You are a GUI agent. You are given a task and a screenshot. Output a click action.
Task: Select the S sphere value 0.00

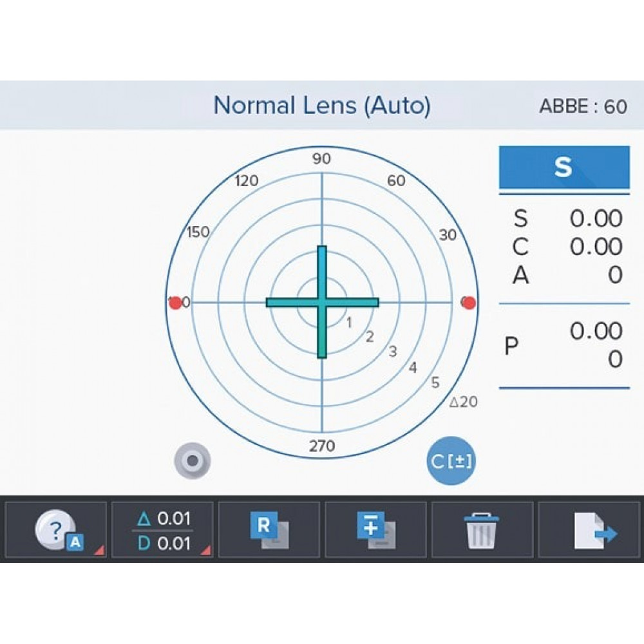click(596, 219)
